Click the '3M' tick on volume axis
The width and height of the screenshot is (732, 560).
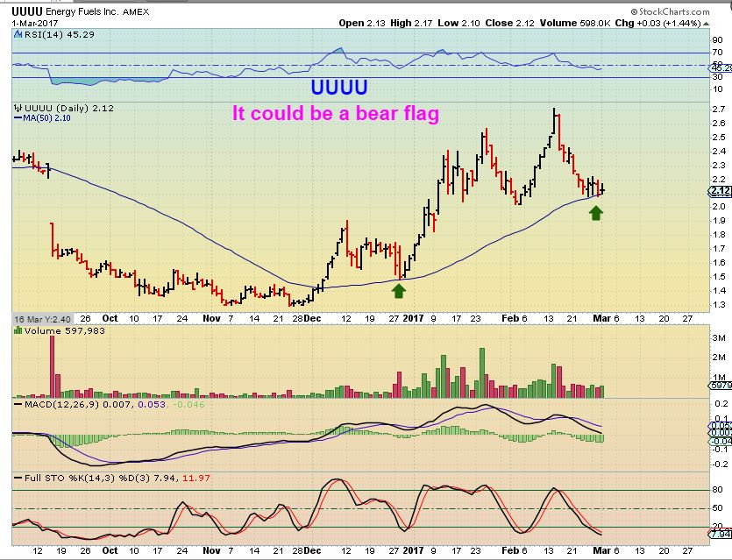point(719,337)
